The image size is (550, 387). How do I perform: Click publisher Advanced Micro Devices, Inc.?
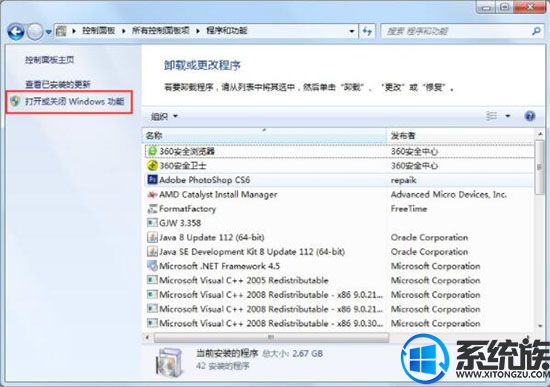coord(449,194)
